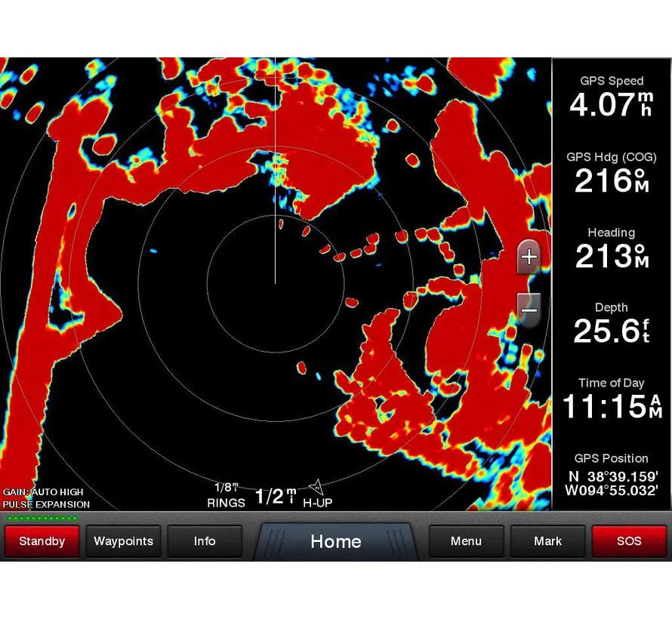The height and width of the screenshot is (619, 672).
Task: Tap the PULSE EXPANSION label
Action: [x=46, y=504]
